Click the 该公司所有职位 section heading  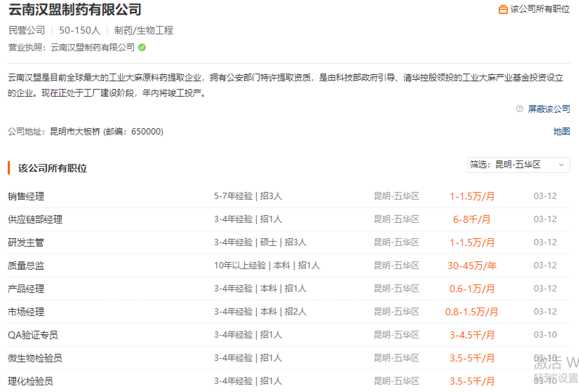(x=53, y=168)
